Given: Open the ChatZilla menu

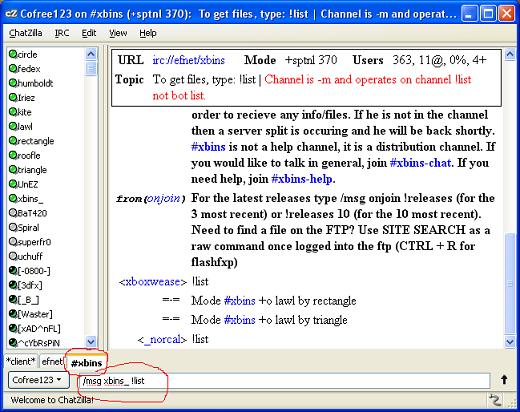Looking at the screenshot, I should pos(26,33).
